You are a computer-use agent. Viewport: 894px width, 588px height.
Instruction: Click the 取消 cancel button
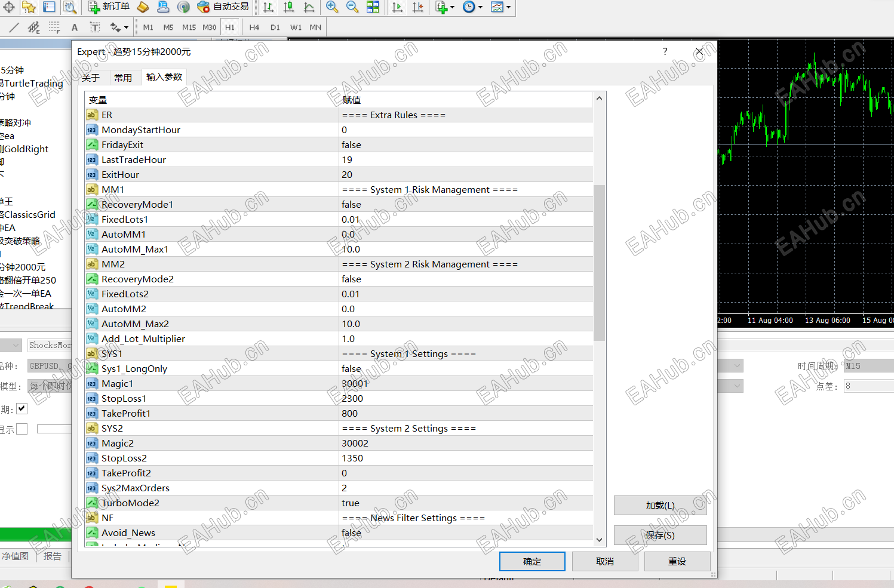tap(605, 562)
